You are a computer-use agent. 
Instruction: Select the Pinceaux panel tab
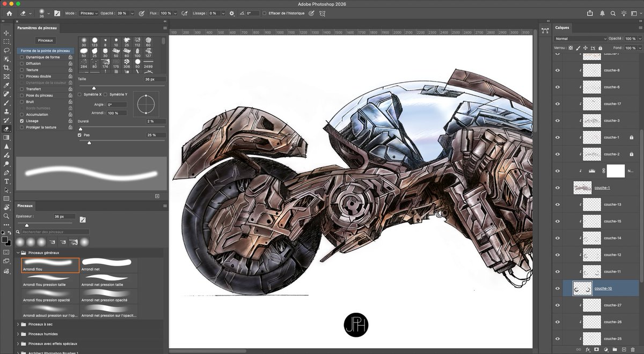[25, 205]
